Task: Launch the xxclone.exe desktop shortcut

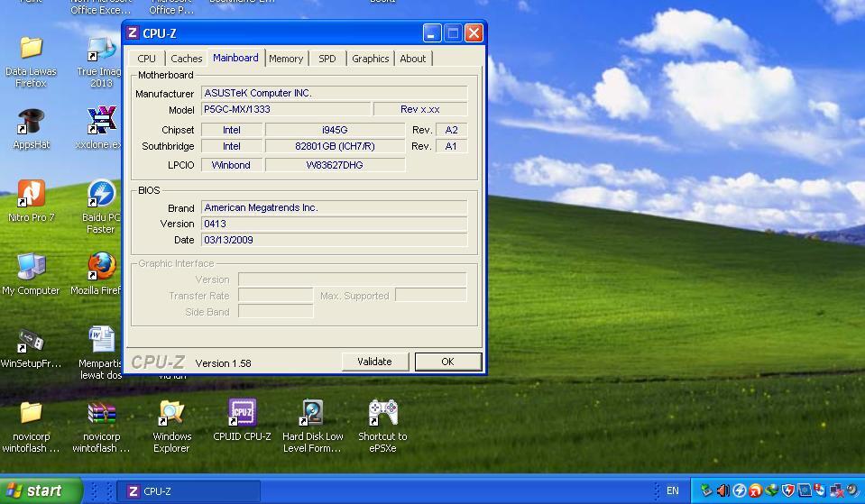Action: click(x=102, y=121)
